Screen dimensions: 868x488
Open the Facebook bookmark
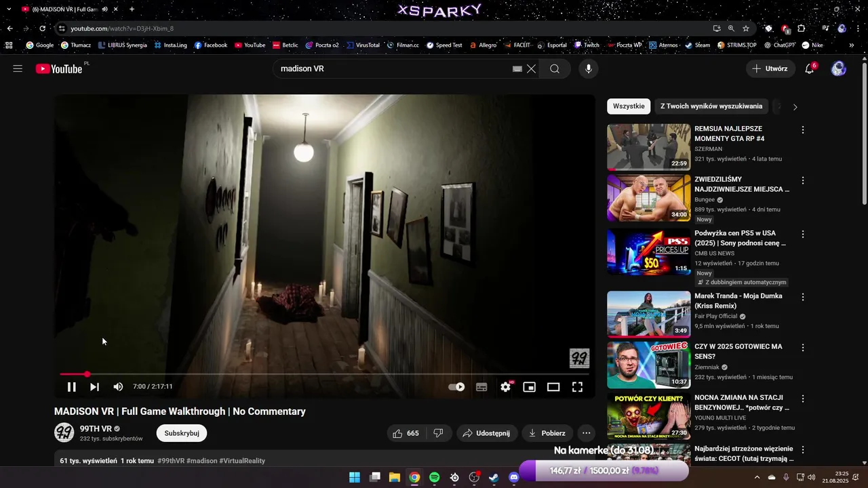211,45
